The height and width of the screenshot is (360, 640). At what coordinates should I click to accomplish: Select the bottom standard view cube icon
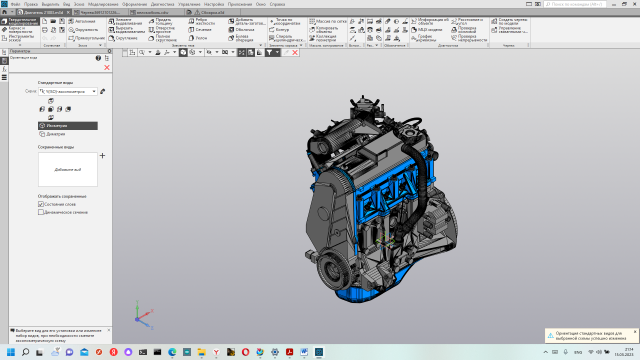click(51, 118)
